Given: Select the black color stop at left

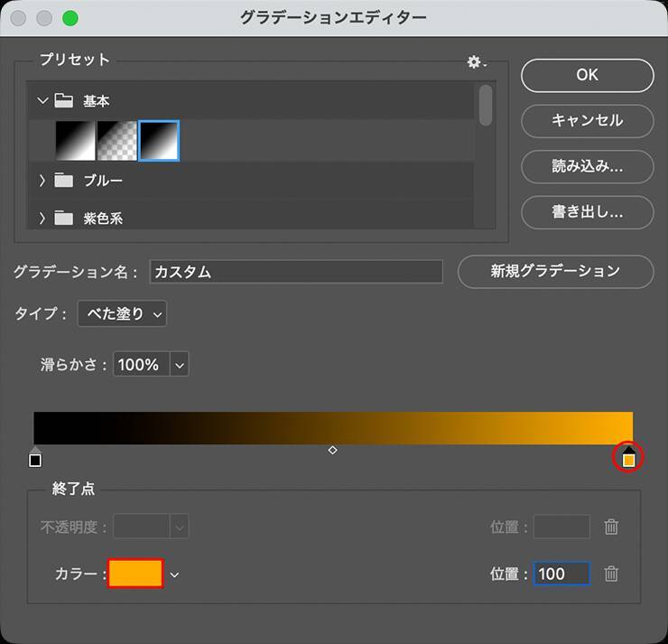Looking at the screenshot, I should 35,457.
